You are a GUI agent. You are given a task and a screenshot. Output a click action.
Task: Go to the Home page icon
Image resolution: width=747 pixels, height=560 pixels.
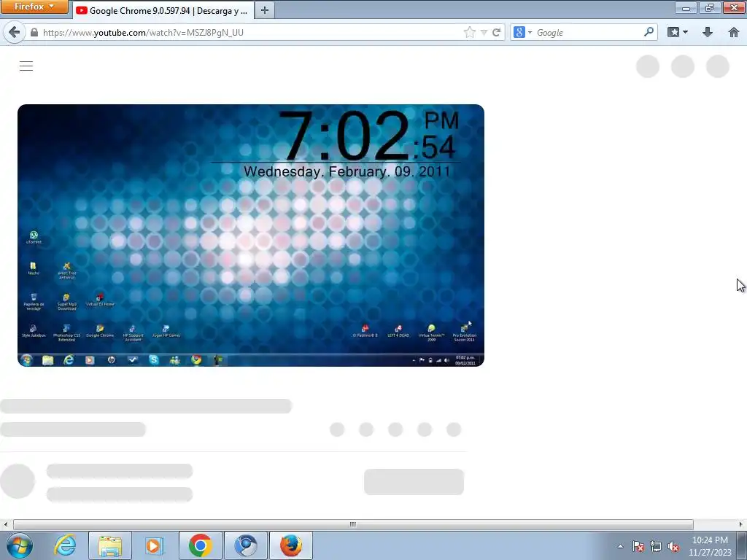coord(734,32)
